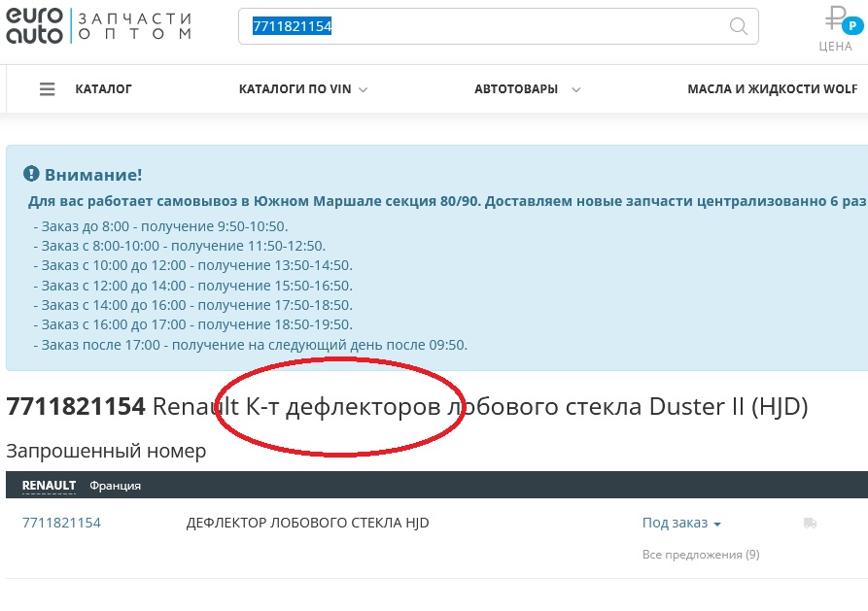Expand the КАТАЛОГИ ПО VIN dropdown
This screenshot has height=611, width=868.
(x=303, y=89)
